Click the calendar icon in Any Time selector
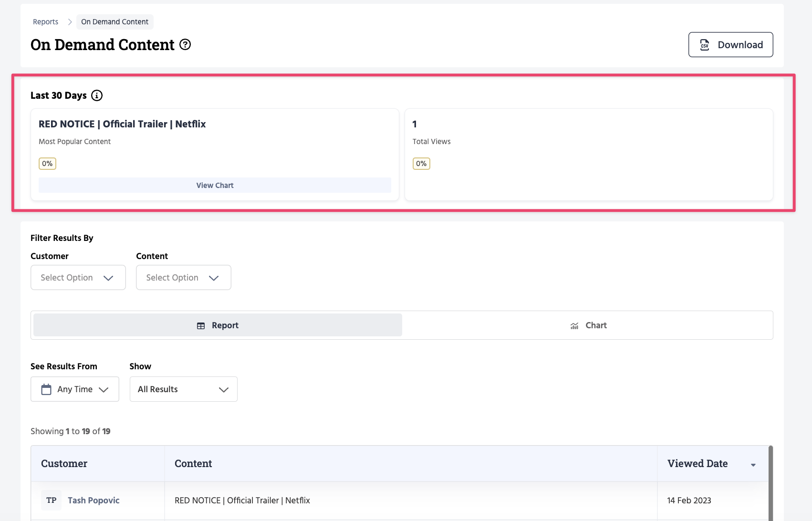Image resolution: width=812 pixels, height=521 pixels. coord(46,389)
